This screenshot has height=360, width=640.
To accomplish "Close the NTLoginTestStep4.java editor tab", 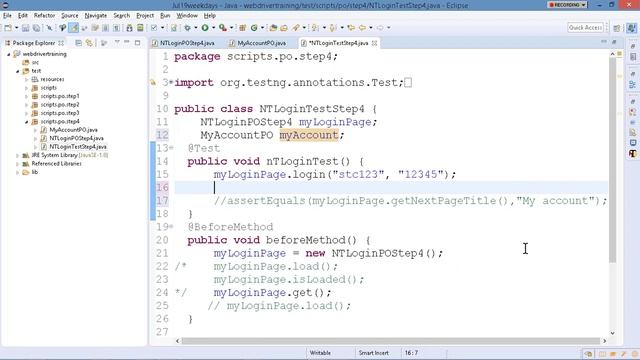I will pos(374,43).
